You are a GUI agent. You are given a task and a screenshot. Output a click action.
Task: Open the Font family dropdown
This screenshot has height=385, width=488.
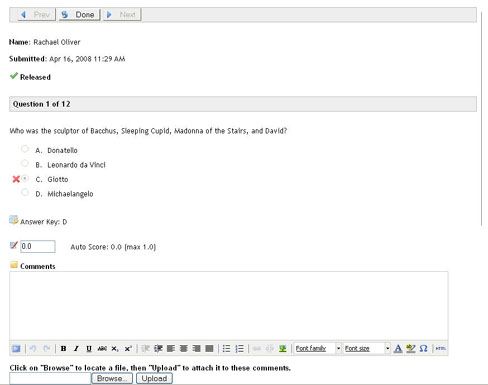pos(318,349)
